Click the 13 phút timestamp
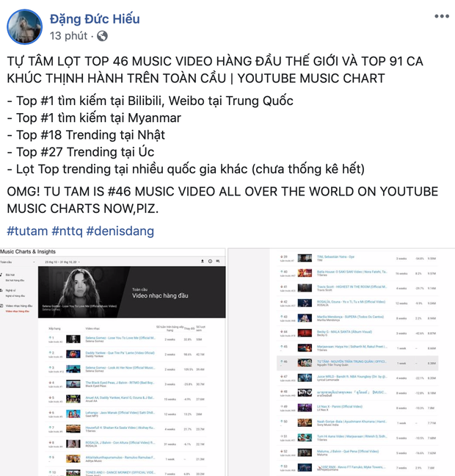Viewport: 455px width, 476px height. (68, 36)
